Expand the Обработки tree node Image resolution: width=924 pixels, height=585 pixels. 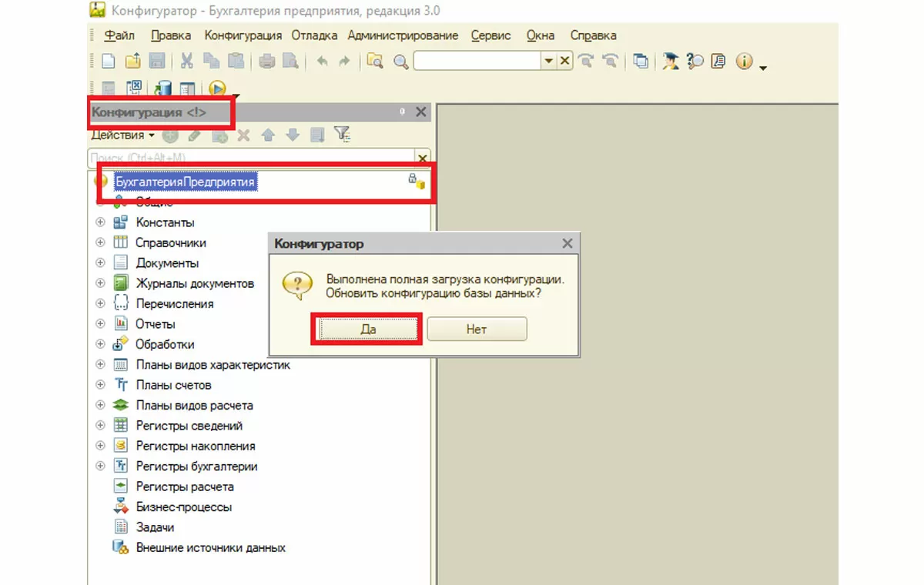pyautogui.click(x=100, y=344)
